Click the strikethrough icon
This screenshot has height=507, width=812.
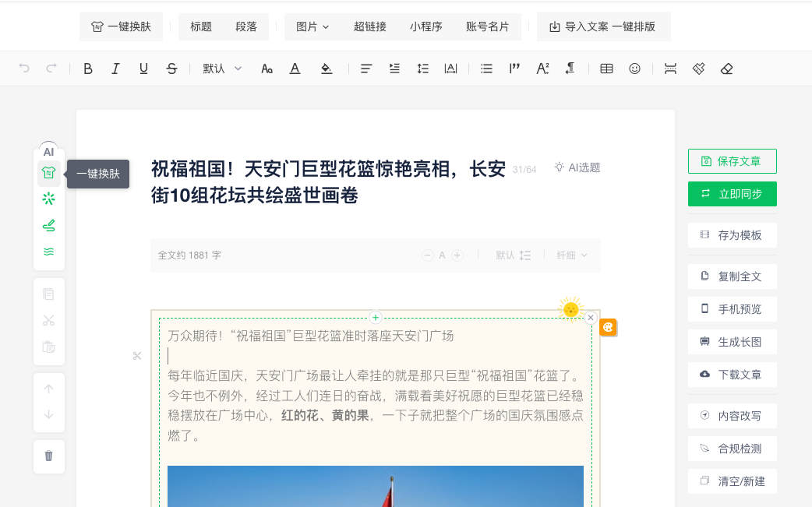[171, 69]
